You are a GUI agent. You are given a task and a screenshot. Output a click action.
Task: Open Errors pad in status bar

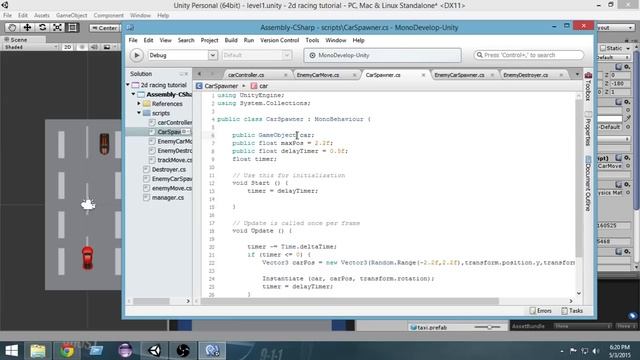(x=540, y=311)
